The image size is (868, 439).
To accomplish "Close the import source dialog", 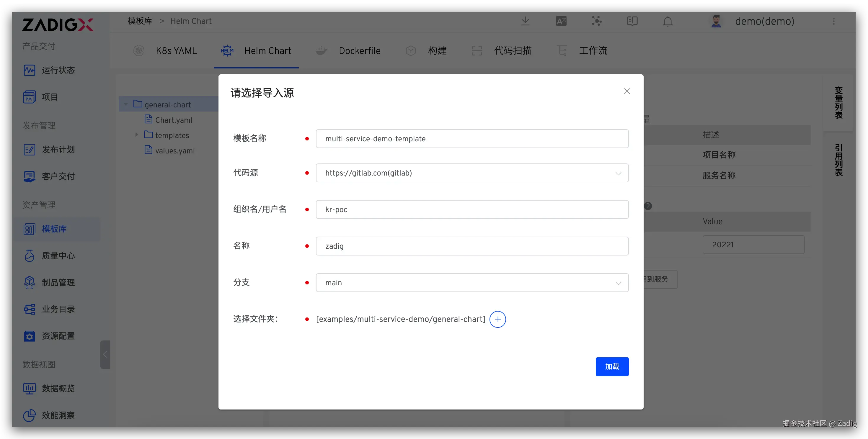I will (627, 91).
